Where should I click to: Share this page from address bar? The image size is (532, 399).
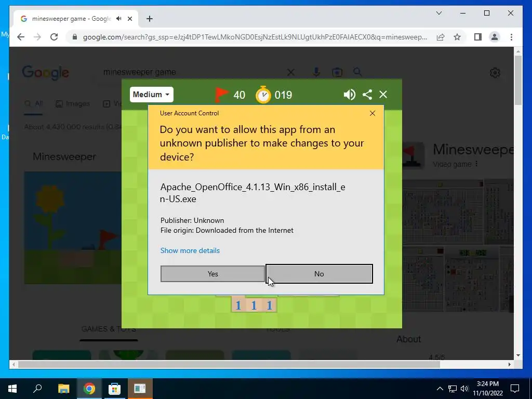click(x=441, y=37)
